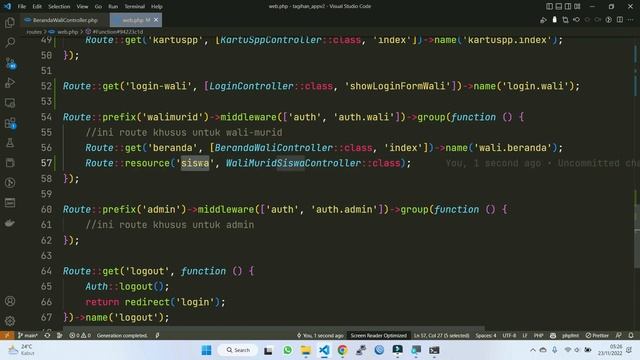
Task: Close the web.php tab
Action: click(156, 20)
